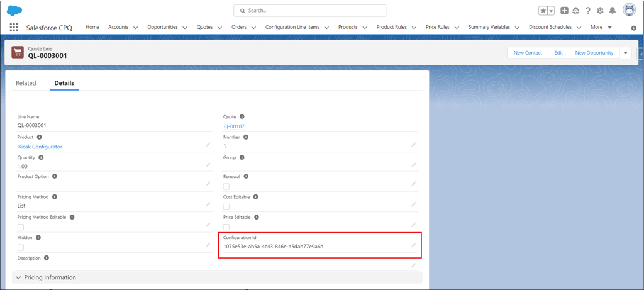
Task: Click the New Contact button
Action: pos(528,53)
